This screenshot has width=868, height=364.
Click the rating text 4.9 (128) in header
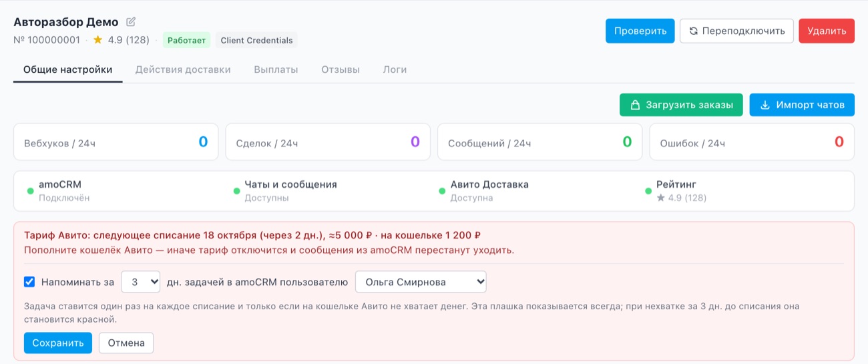[128, 40]
